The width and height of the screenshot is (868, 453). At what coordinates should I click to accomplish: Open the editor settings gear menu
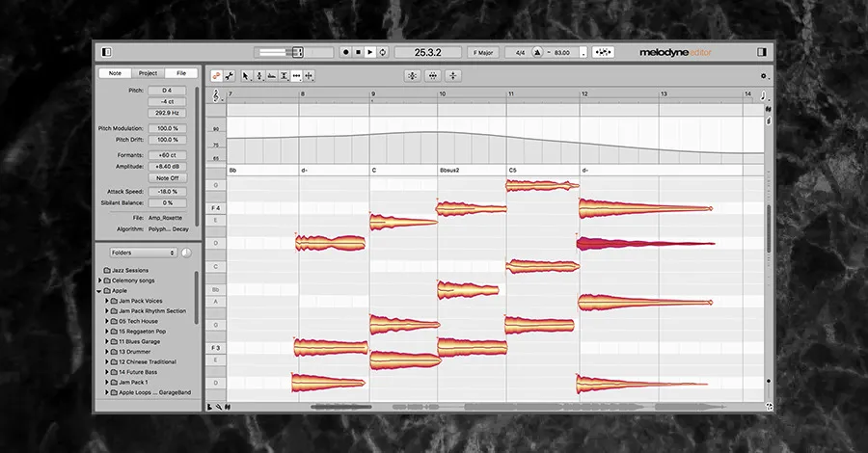(x=764, y=76)
